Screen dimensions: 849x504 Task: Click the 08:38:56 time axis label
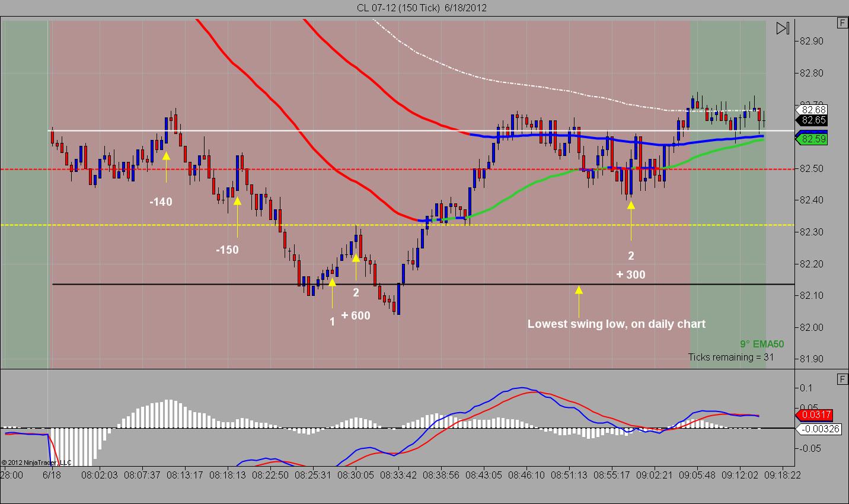[x=441, y=475]
